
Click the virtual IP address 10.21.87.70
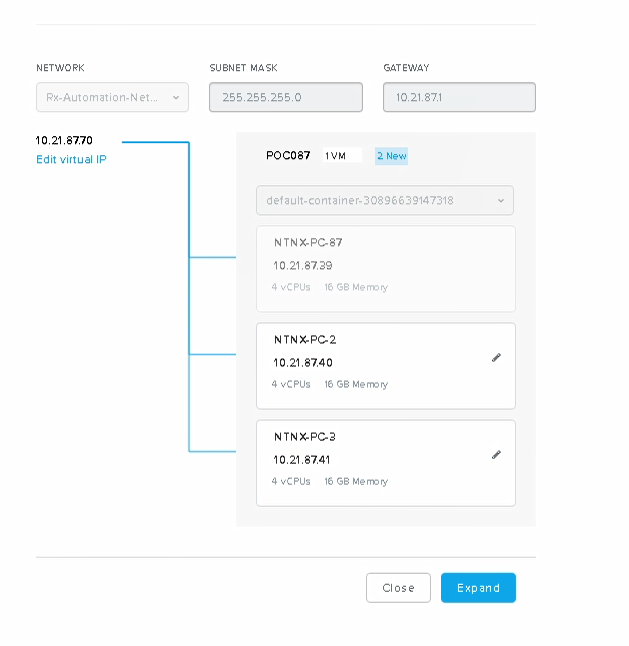tap(64, 141)
